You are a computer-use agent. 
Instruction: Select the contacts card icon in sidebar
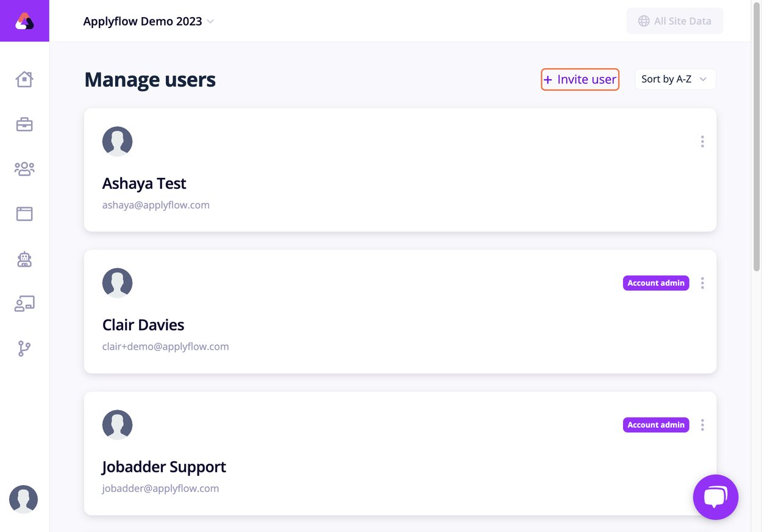point(24,303)
